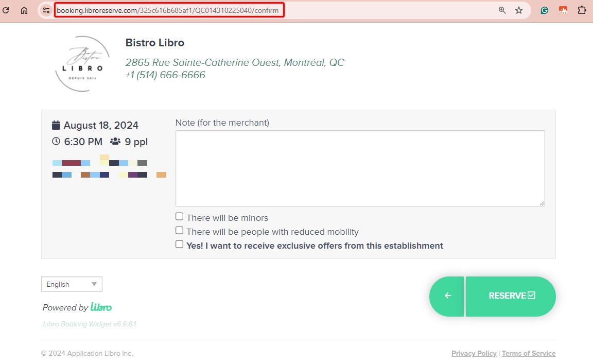Click the browser extensions puzzle icon
593x364 pixels.
pyautogui.click(x=581, y=9)
